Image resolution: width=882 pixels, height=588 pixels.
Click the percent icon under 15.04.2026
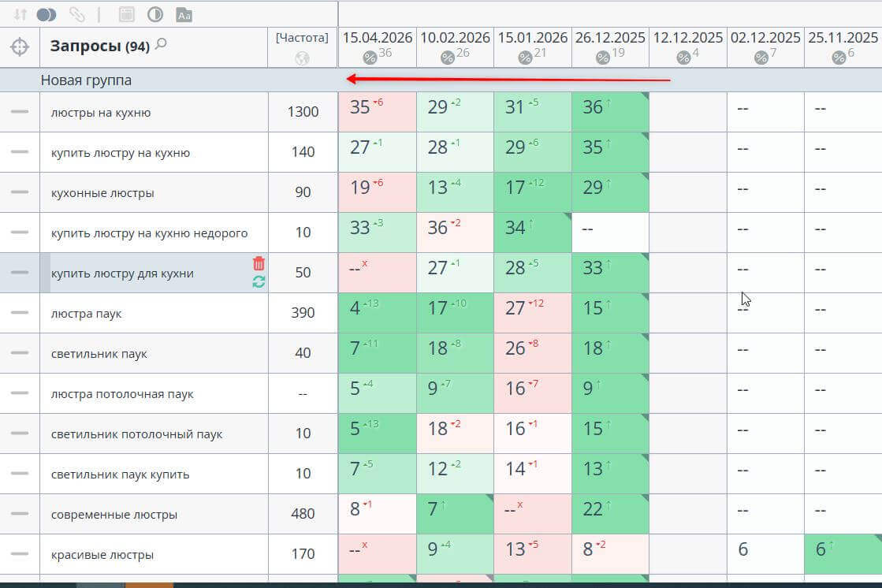click(x=369, y=58)
